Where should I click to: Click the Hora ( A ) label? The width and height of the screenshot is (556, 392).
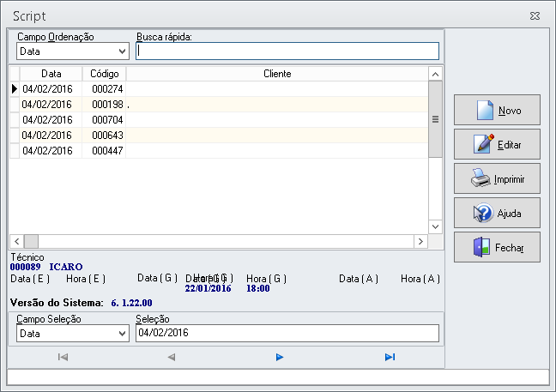[420, 279]
